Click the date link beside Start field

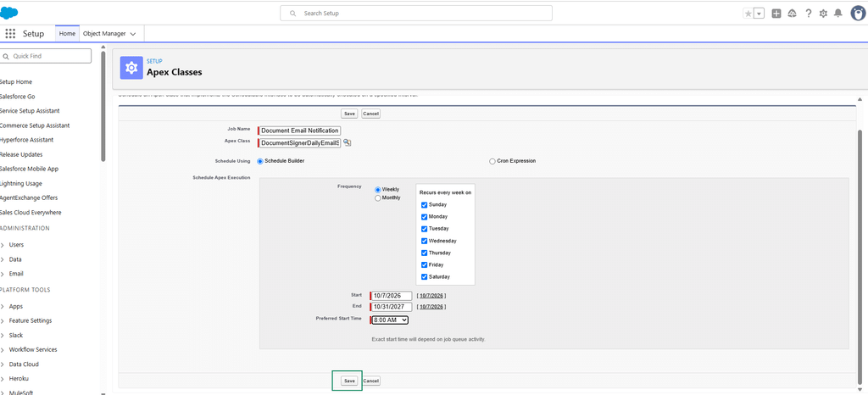pos(431,296)
